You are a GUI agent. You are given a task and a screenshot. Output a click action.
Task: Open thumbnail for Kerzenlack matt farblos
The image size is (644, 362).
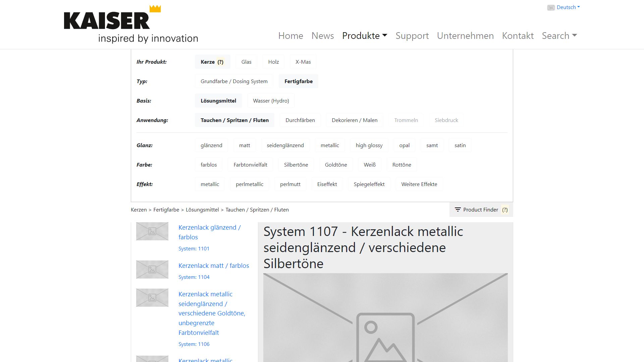pyautogui.click(x=152, y=269)
